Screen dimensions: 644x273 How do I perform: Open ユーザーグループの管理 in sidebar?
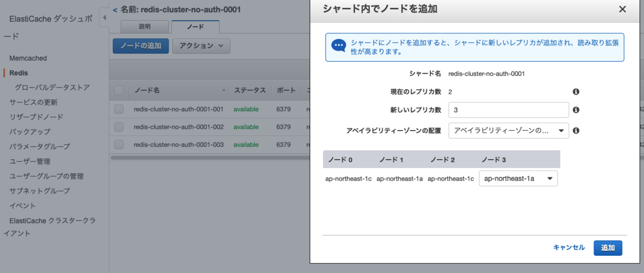(46, 176)
